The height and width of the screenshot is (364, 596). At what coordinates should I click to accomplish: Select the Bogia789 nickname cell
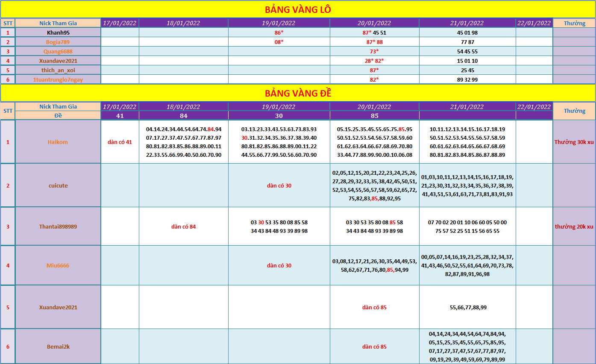[58, 42]
